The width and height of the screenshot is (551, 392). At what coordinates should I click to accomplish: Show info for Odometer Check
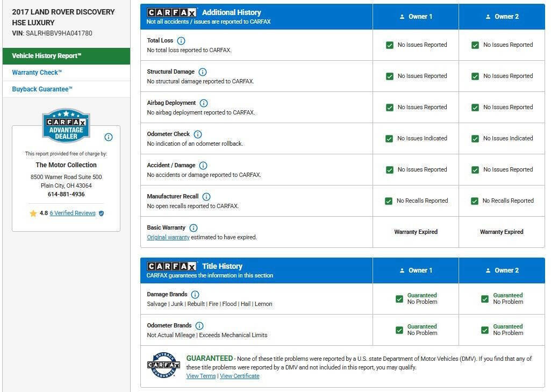click(198, 134)
